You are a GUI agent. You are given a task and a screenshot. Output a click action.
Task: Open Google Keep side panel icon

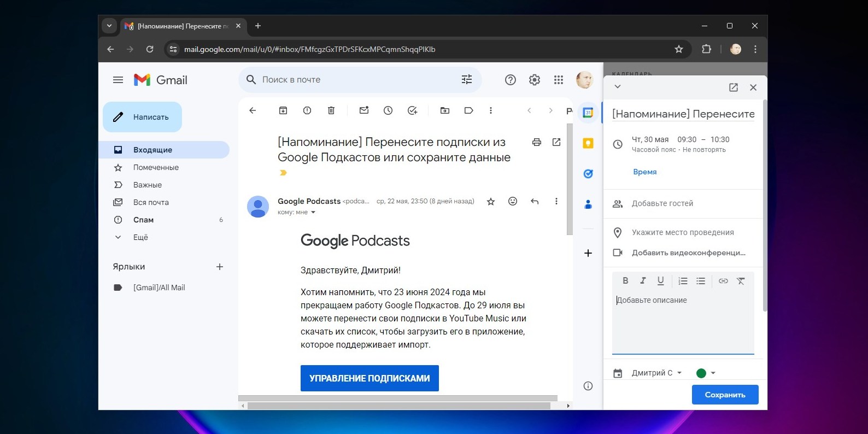[588, 143]
